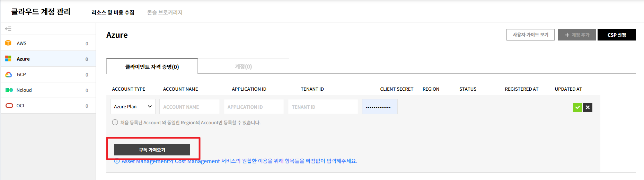Switch to 클라이언트 자격 증명(0) tab
The width and height of the screenshot is (644, 180).
coord(152,67)
